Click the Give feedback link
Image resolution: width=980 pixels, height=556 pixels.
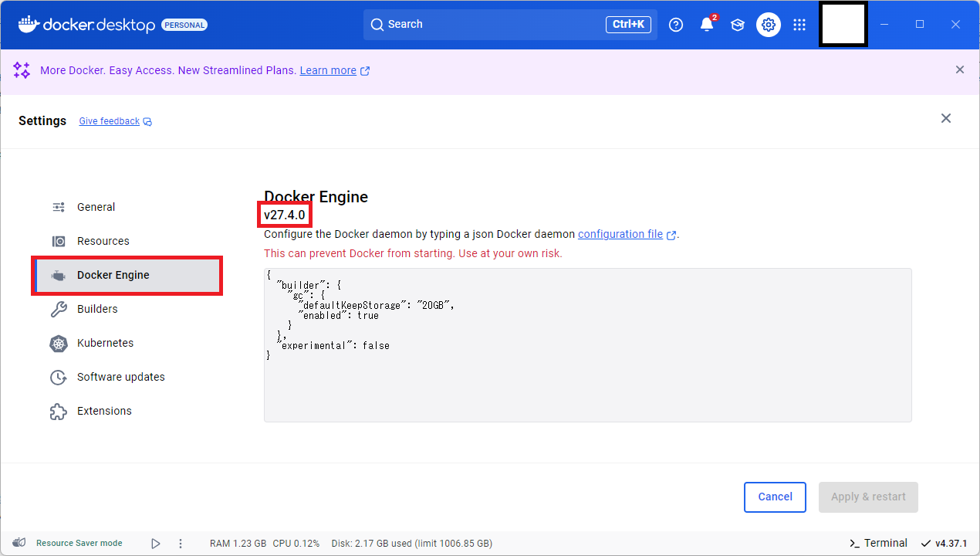point(109,120)
